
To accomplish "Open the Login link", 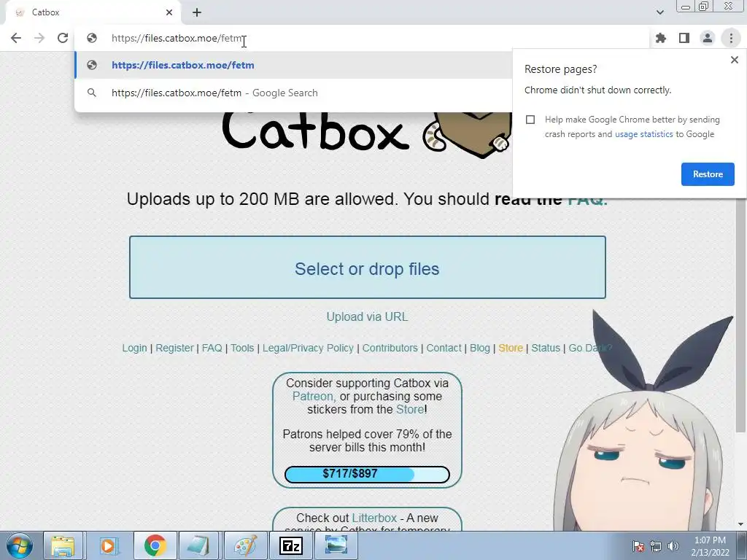I will (x=134, y=348).
